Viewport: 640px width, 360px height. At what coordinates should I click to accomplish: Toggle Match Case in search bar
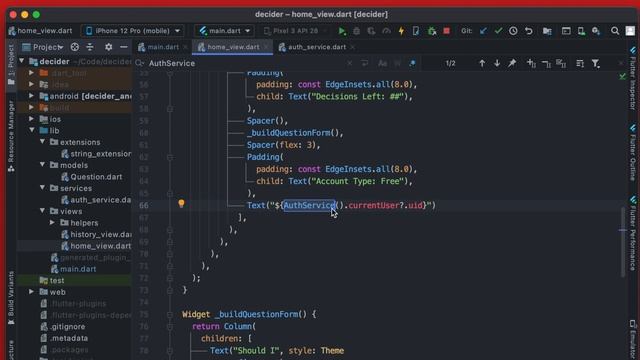(382, 63)
